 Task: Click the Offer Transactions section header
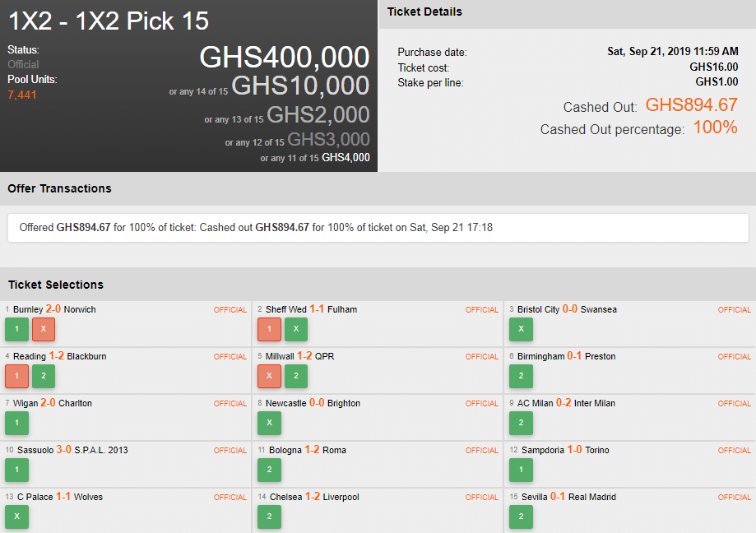coord(59,188)
